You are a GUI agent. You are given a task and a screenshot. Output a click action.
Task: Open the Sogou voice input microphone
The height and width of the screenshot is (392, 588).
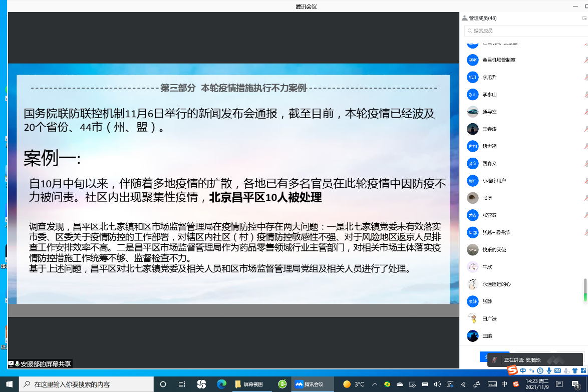pyautogui.click(x=549, y=370)
